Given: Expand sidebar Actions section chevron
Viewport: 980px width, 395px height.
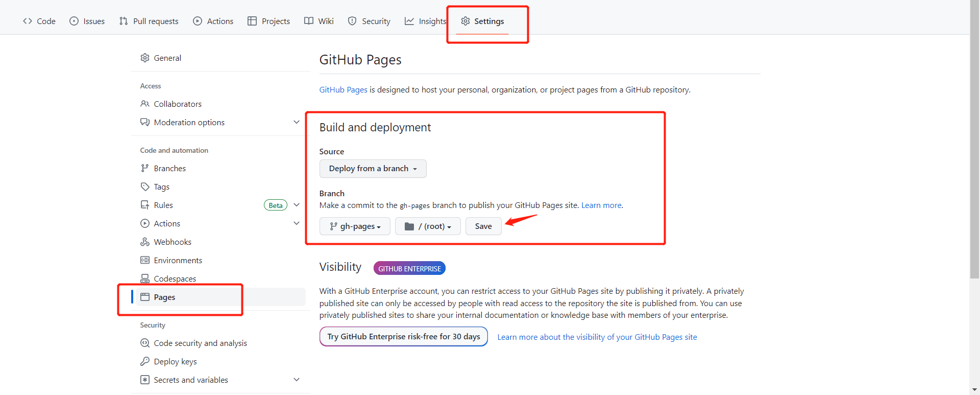Looking at the screenshot, I should tap(297, 223).
